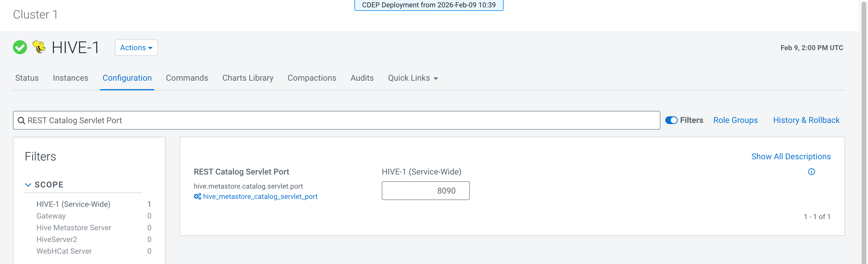Screen dimensions: 868x264
Task: Open the Instances tab
Action: pyautogui.click(x=70, y=78)
